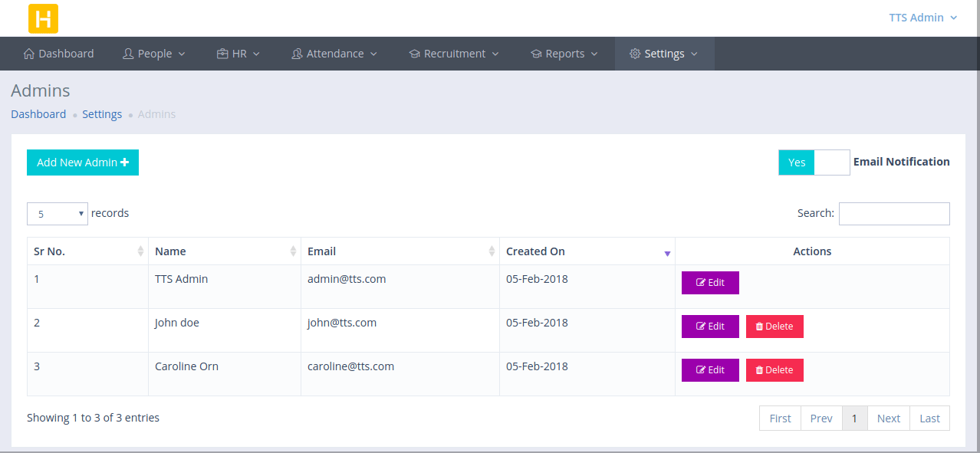Select the home icon beside Dashboard
The image size is (980, 453).
pos(28,53)
